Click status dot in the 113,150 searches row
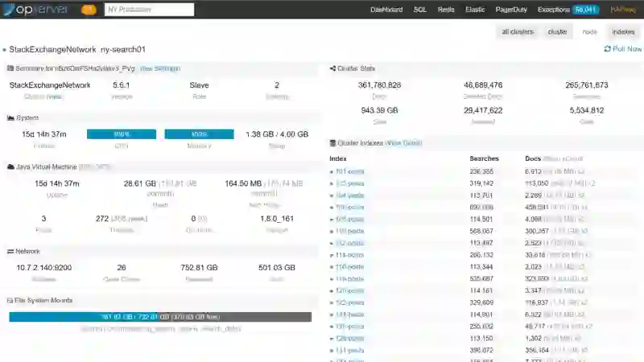This screenshot has width=644, height=362. point(332,339)
